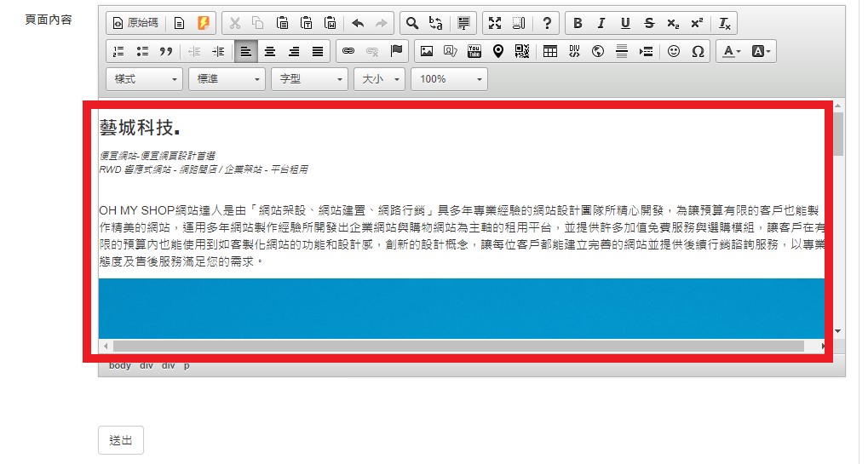Undo the last edit
Screen dimensions: 868x464
(358, 23)
